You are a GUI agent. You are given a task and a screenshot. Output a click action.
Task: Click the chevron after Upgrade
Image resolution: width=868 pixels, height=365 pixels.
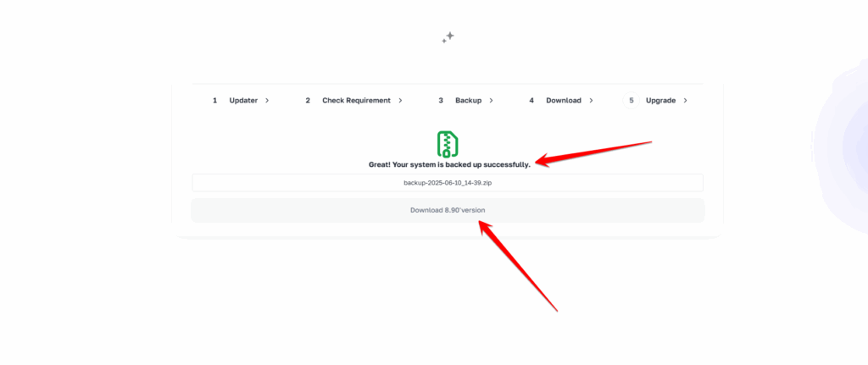[685, 101]
